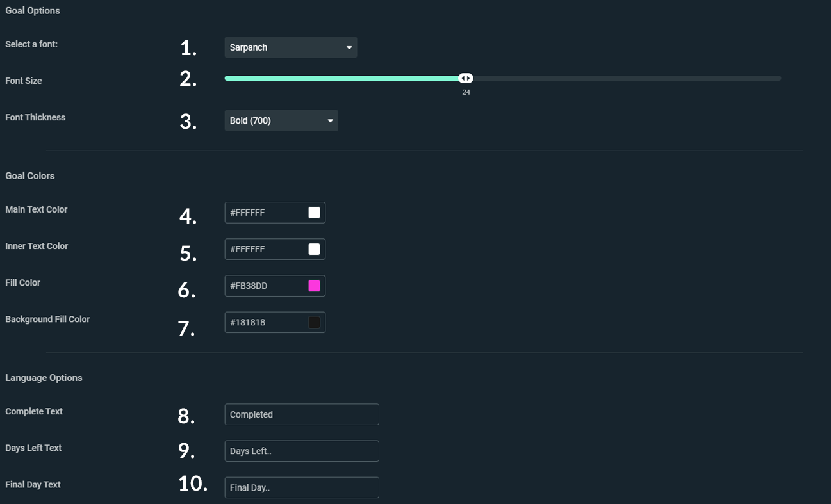Open the Inner Text Color white swatch
The width and height of the screenshot is (831, 504).
314,249
